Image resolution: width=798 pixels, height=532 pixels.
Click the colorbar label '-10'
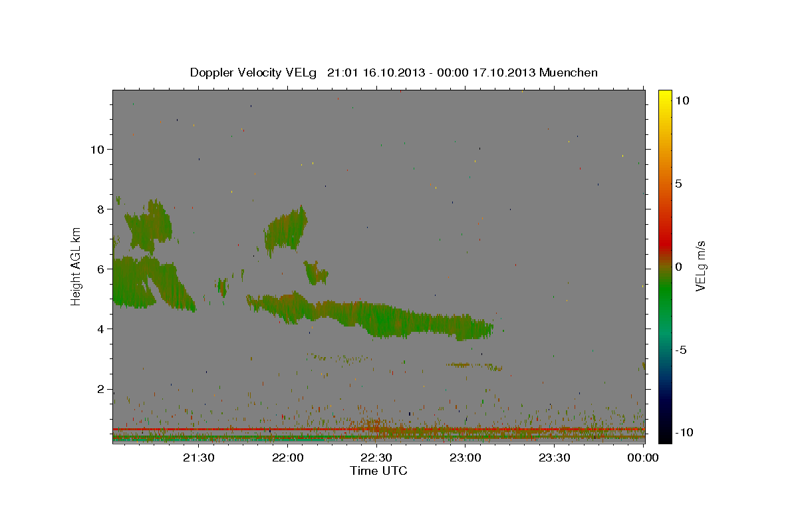683,433
